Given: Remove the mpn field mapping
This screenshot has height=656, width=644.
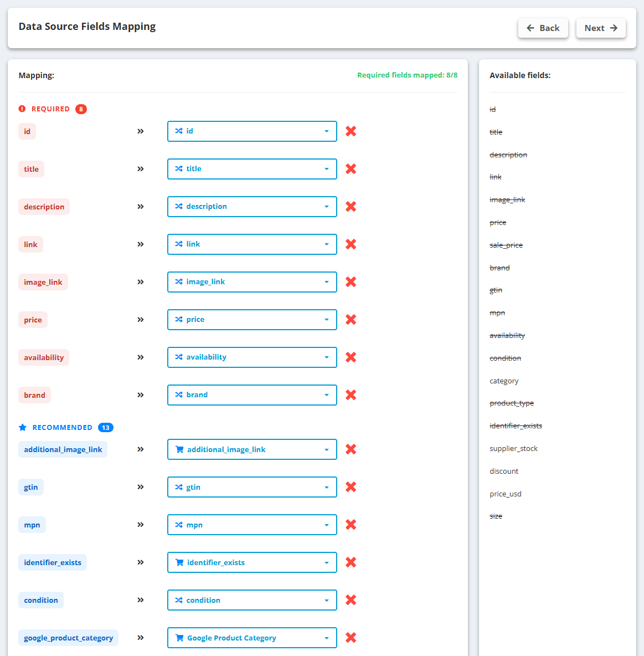Looking at the screenshot, I should [x=351, y=525].
